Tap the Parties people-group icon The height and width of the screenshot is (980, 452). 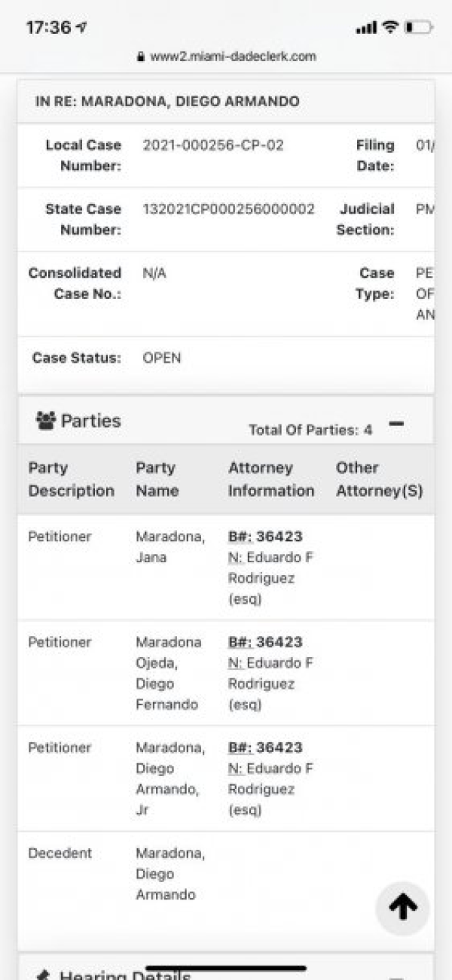pos(45,420)
